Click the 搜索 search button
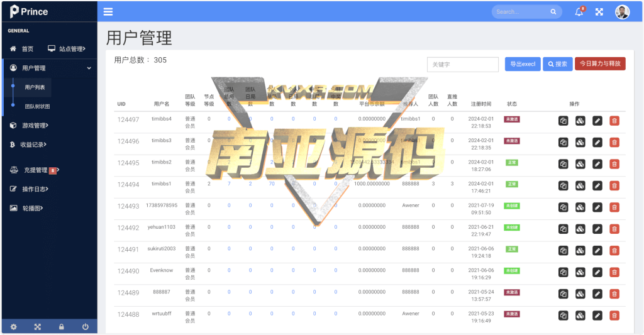Image resolution: width=644 pixels, height=335 pixels. [x=557, y=64]
